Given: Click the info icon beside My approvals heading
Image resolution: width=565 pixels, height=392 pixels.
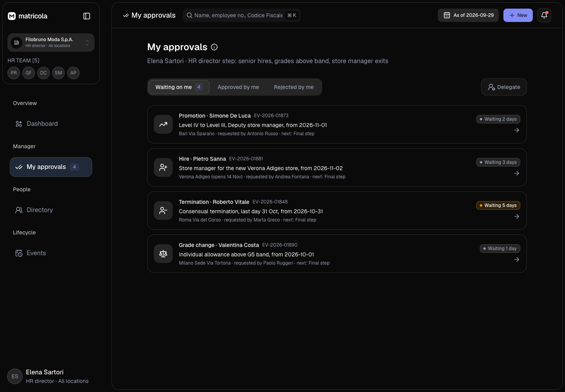Looking at the screenshot, I should [214, 47].
